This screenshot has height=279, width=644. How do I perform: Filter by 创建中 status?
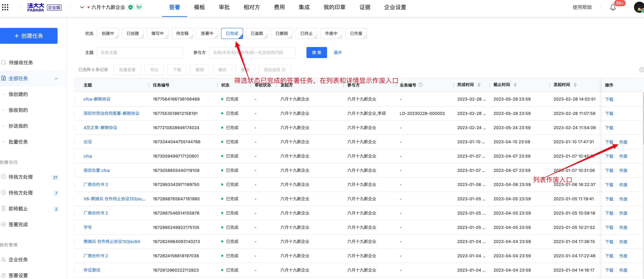(108, 33)
